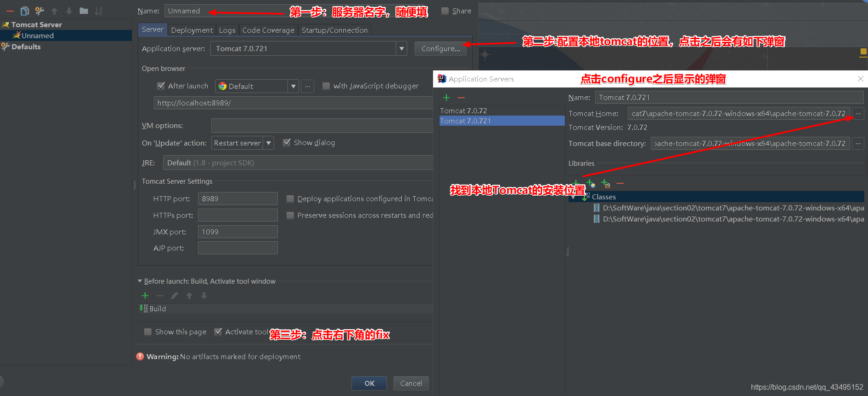Click Application Servers Name field
The image size is (868, 396).
pyautogui.click(x=729, y=97)
